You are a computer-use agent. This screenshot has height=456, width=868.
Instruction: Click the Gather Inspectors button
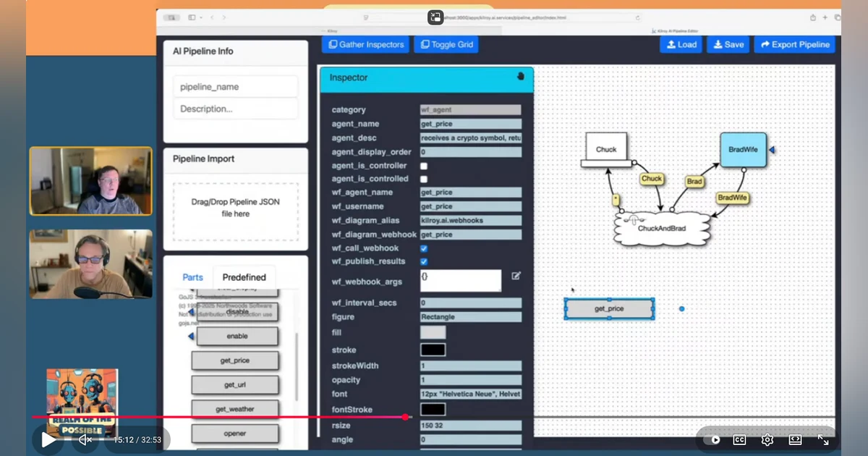pyautogui.click(x=366, y=44)
